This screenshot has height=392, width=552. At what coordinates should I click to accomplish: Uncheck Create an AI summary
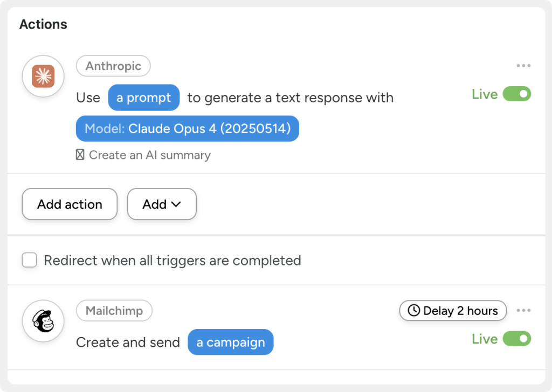(79, 155)
